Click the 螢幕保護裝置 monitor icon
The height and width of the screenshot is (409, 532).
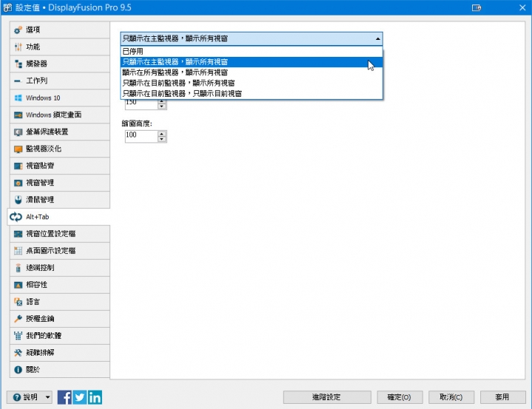(18, 132)
